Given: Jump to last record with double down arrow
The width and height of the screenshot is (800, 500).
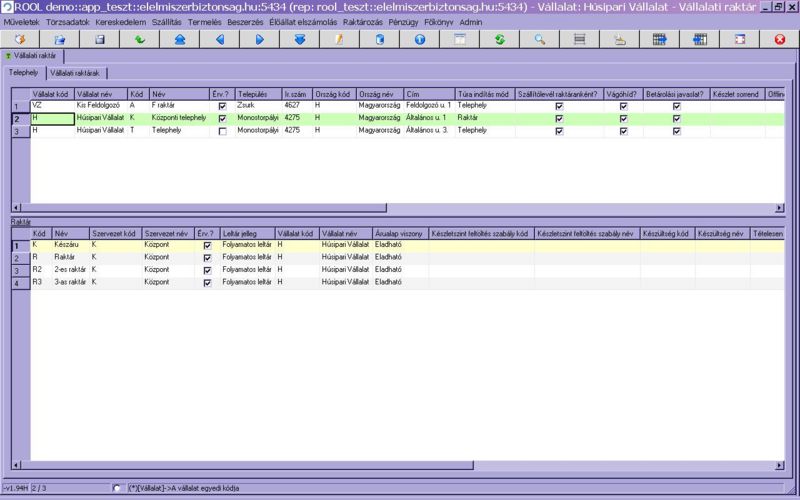Looking at the screenshot, I should 300,40.
